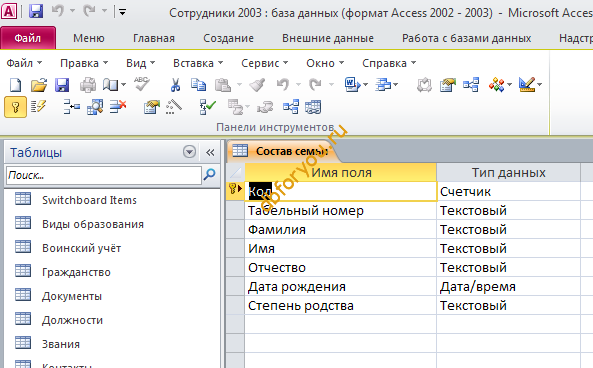Click in the Поиск search field
The image size is (593, 368).
tap(104, 175)
